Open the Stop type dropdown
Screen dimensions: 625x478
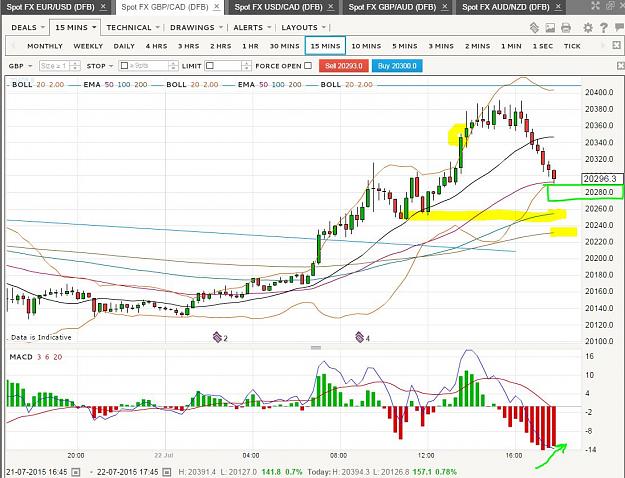click(100, 66)
